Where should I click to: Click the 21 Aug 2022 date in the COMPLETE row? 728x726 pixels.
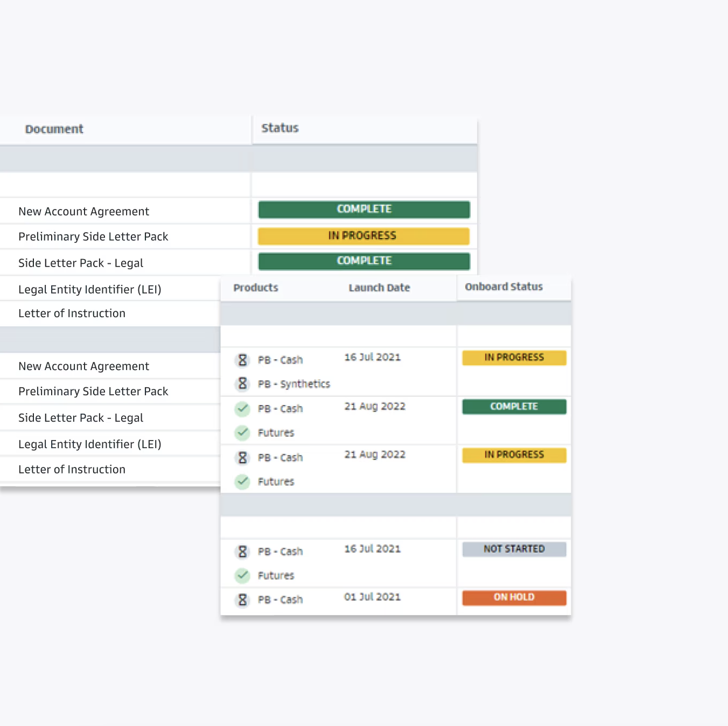click(375, 406)
